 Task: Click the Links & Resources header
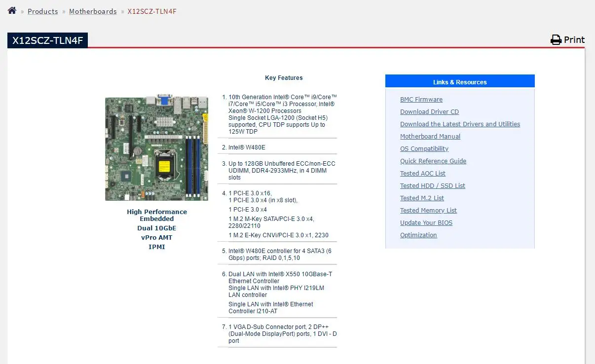(x=460, y=81)
